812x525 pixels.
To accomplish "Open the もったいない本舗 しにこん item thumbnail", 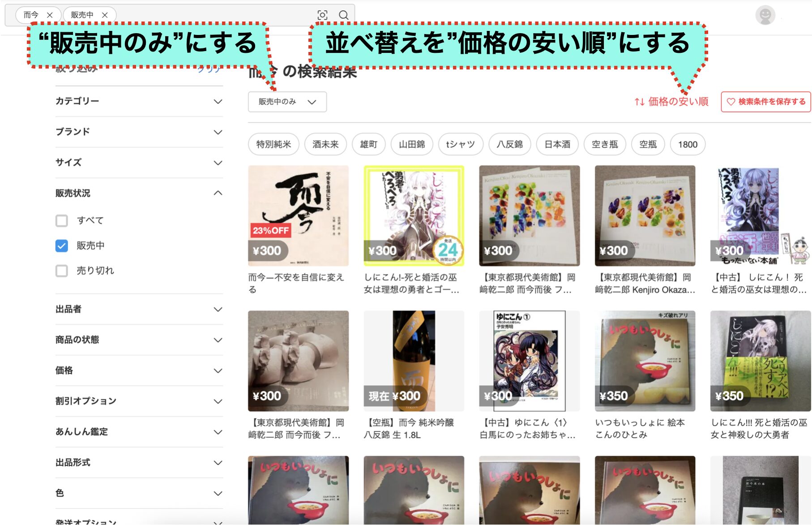I will (761, 216).
